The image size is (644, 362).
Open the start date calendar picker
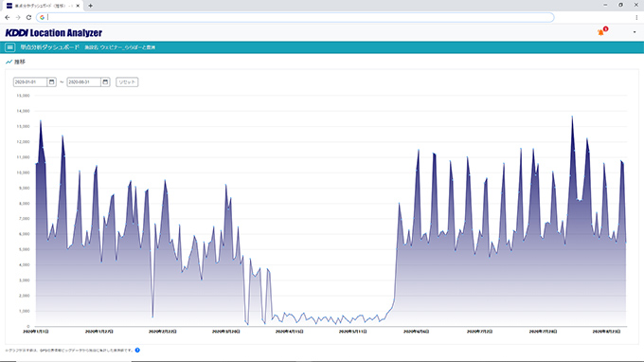tap(52, 81)
